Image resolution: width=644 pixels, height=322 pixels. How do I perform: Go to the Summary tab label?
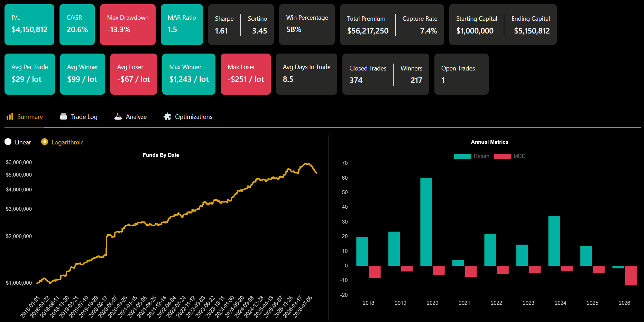[x=30, y=117]
